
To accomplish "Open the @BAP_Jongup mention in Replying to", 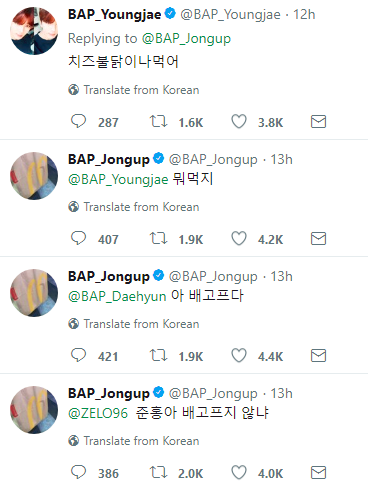I will point(186,39).
